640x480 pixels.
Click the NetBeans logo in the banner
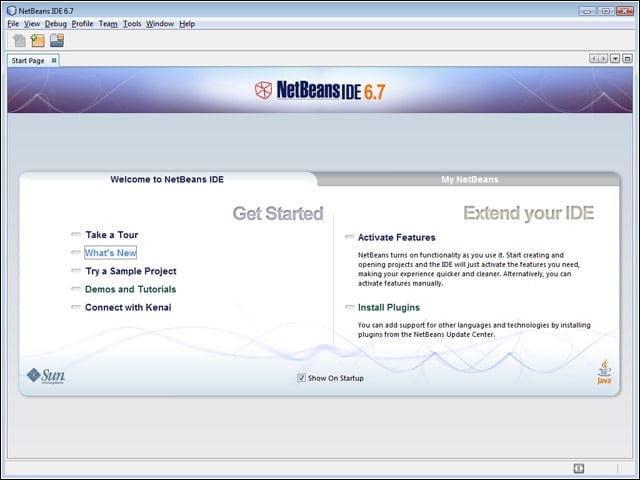320,90
